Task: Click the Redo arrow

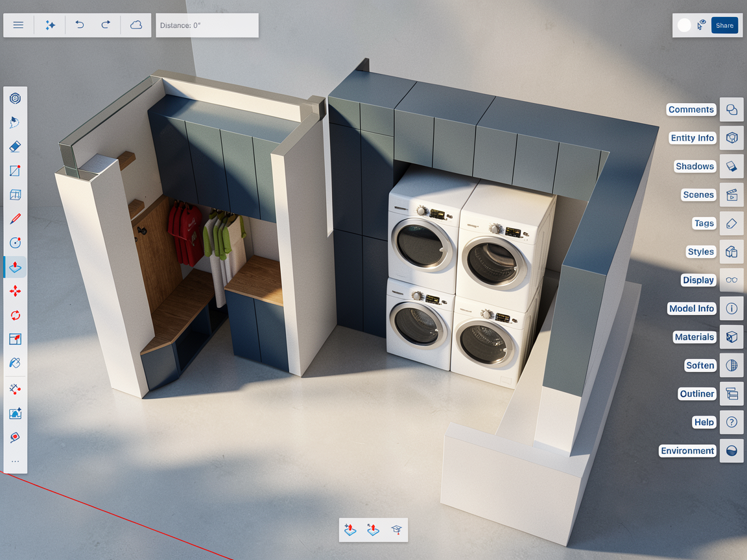Action: pos(106,25)
